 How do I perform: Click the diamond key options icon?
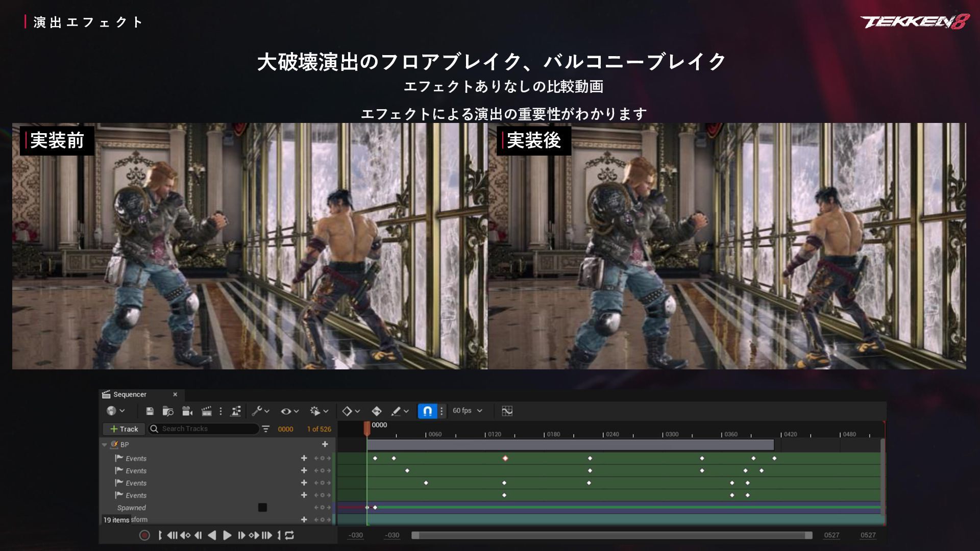347,411
